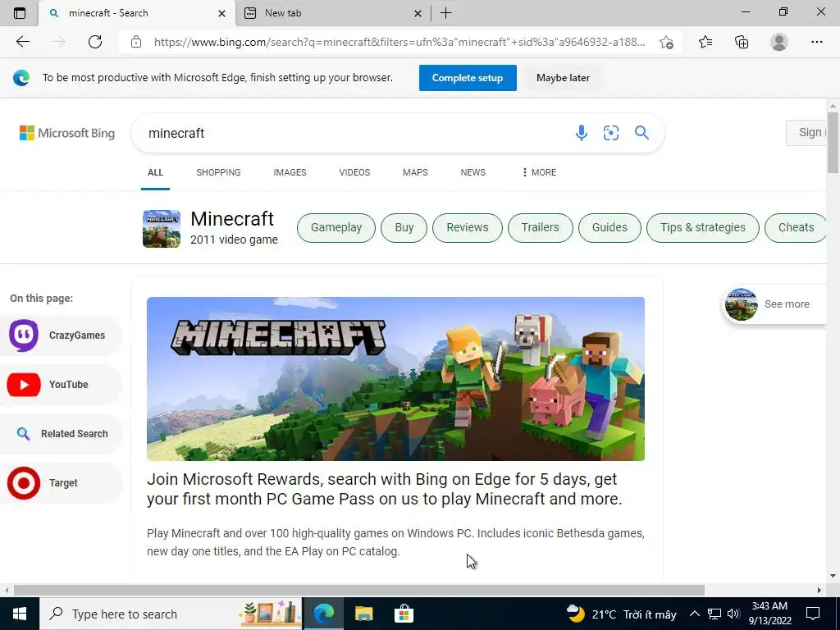The height and width of the screenshot is (630, 840).
Task: Jump to Related Search section
Action: (61, 434)
